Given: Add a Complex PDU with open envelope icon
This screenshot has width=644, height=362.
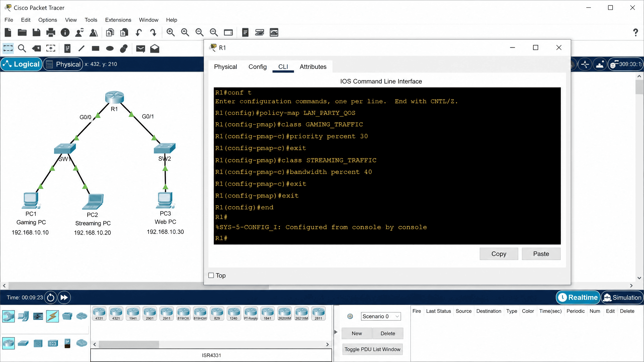Looking at the screenshot, I should click(x=155, y=49).
